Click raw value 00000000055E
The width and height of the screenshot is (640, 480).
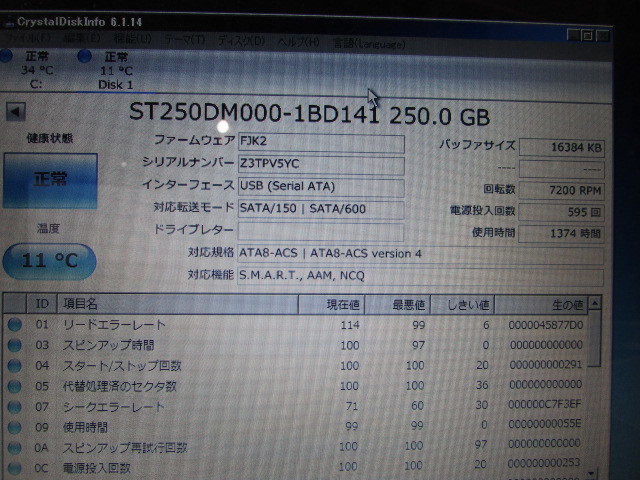[544, 424]
